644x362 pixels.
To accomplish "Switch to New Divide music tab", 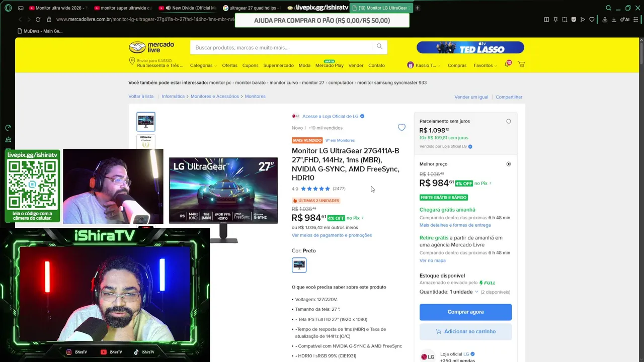I will [x=187, y=8].
